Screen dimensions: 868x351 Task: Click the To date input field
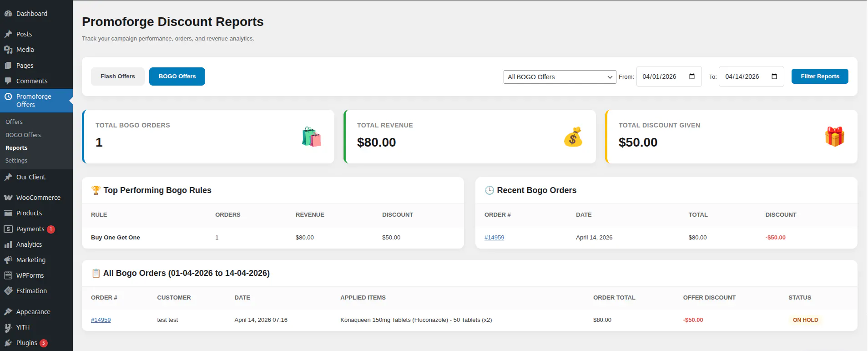(x=751, y=76)
